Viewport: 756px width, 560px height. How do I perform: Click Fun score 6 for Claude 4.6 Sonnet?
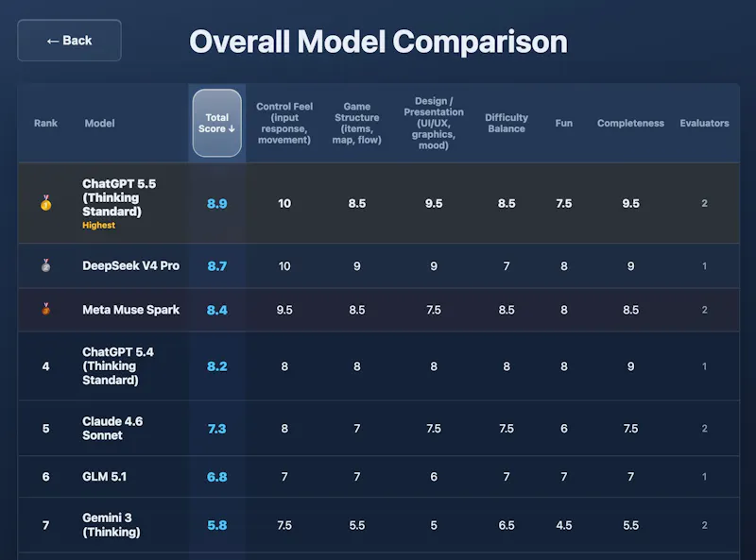[x=563, y=429]
